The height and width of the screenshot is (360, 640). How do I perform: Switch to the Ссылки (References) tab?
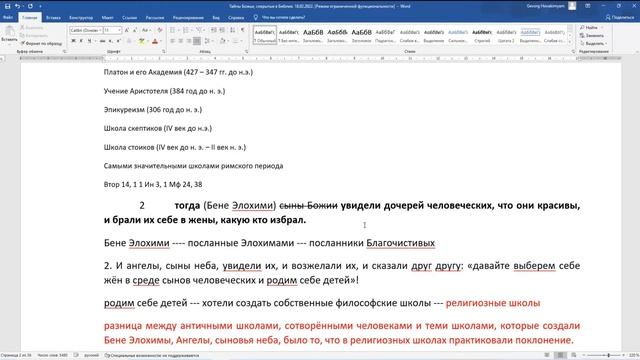point(129,18)
